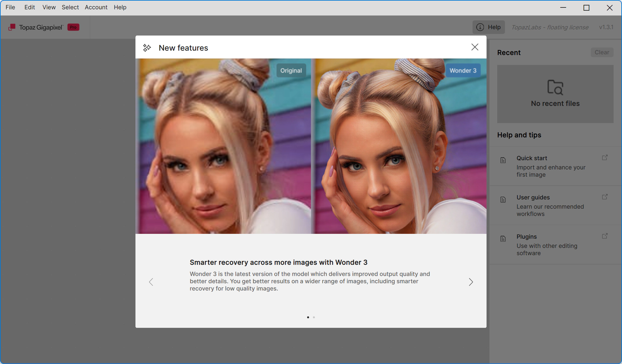Clear the Recent files list
The height and width of the screenshot is (364, 622).
pyautogui.click(x=602, y=52)
